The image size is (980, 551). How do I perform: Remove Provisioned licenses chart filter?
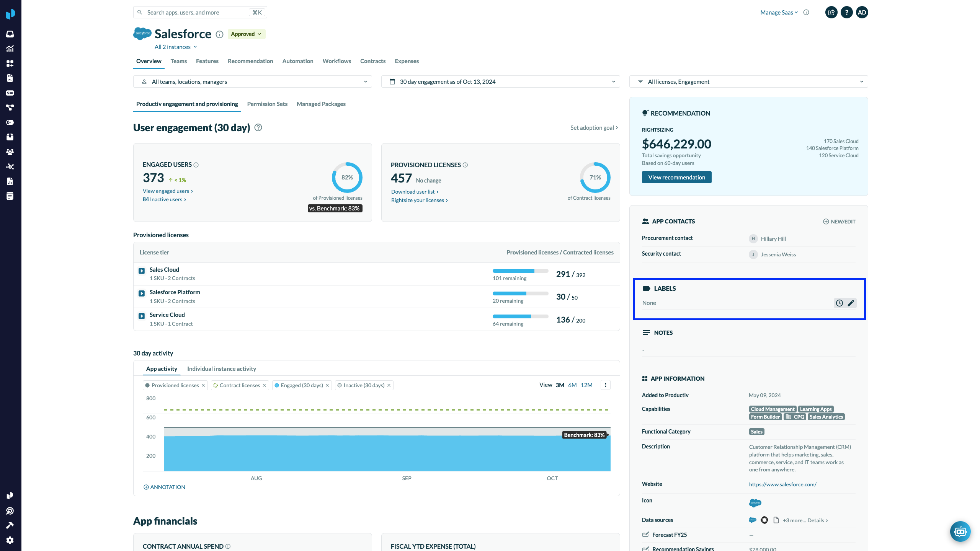point(203,385)
